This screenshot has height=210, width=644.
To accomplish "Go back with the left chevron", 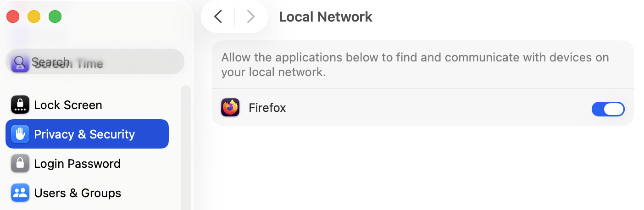I will click(218, 17).
